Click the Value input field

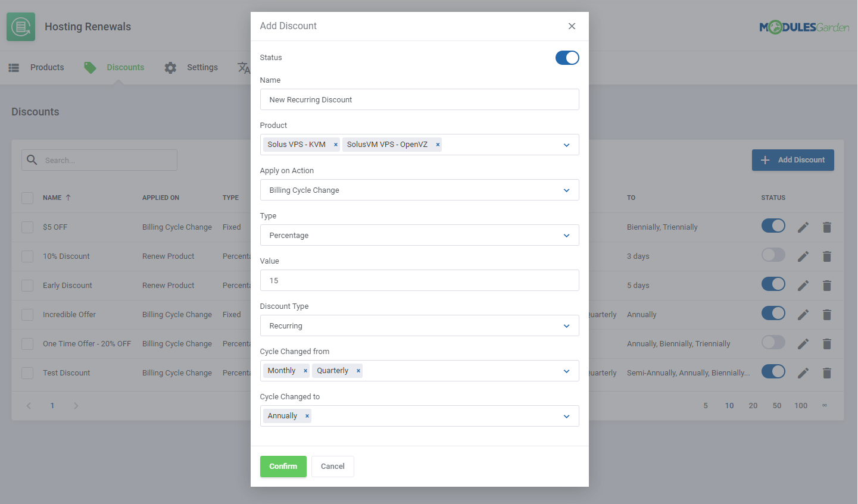[x=419, y=280]
